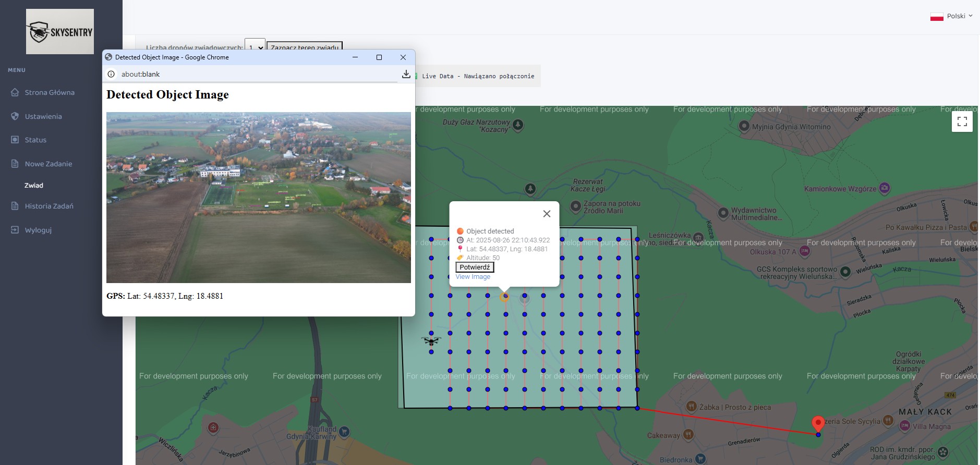The width and height of the screenshot is (980, 465).
Task: Click Rezerwat Kacze Łęgi tree pin
Action: click(530, 189)
